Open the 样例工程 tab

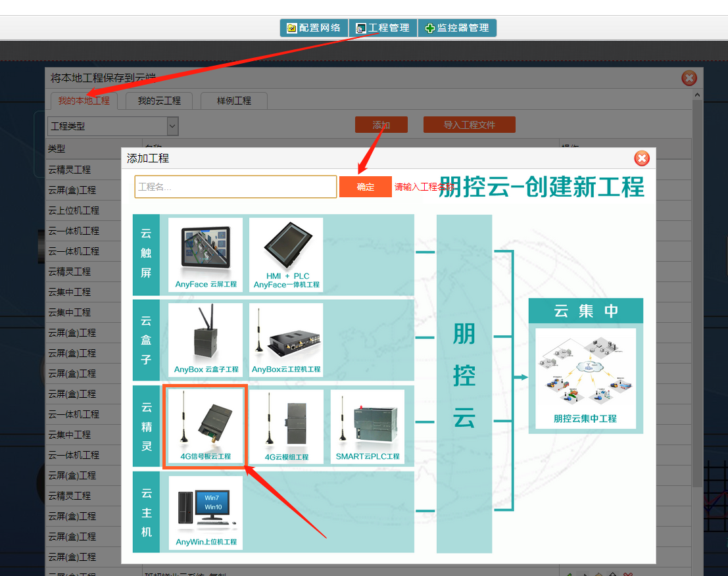234,101
